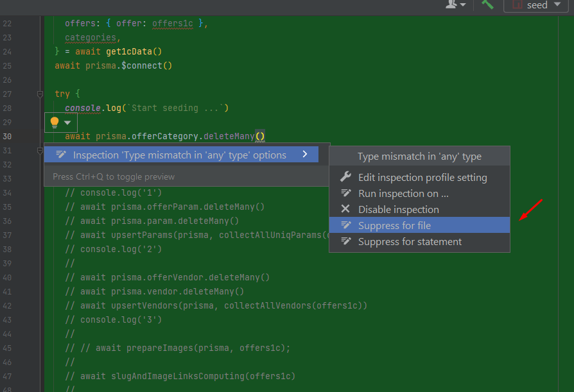Click the vendor.deleteMany comment on line 41

coord(155,292)
